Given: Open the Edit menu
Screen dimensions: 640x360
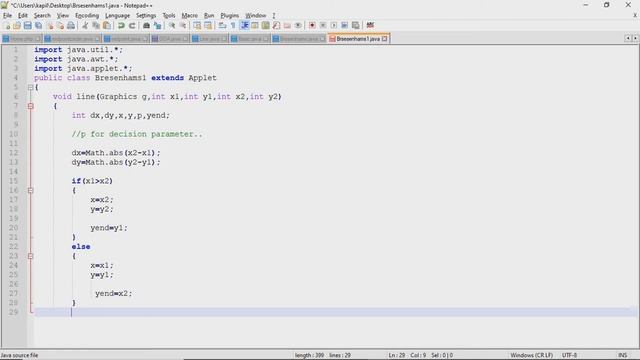Looking at the screenshot, I should pyautogui.click(x=23, y=16).
